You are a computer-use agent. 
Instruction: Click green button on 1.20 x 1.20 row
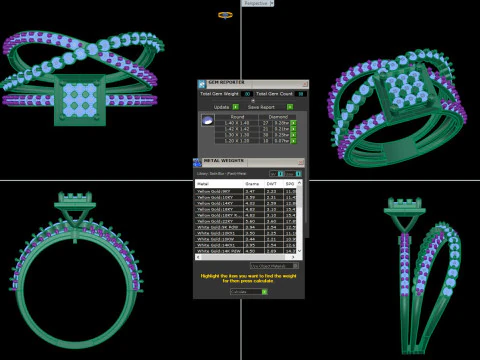[293, 141]
